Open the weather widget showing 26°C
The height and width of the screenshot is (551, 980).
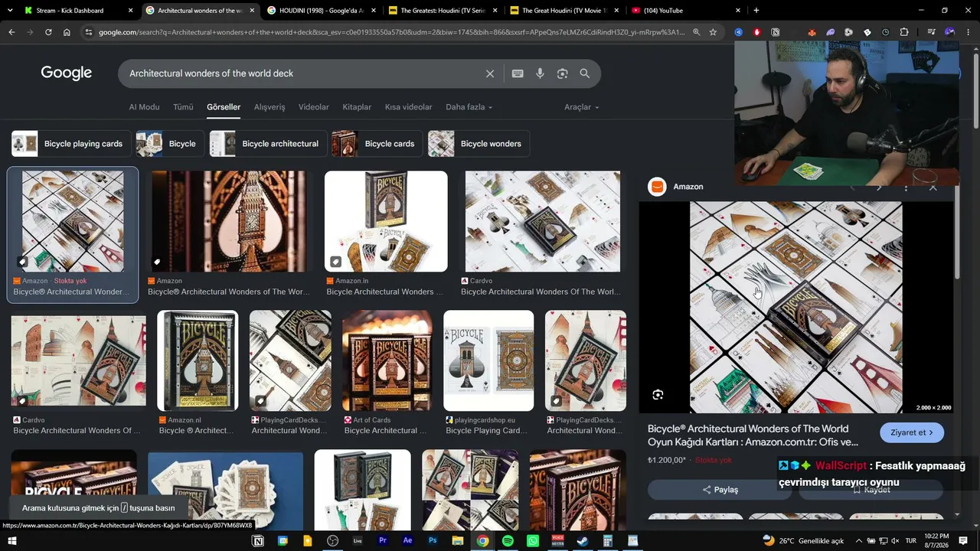803,541
